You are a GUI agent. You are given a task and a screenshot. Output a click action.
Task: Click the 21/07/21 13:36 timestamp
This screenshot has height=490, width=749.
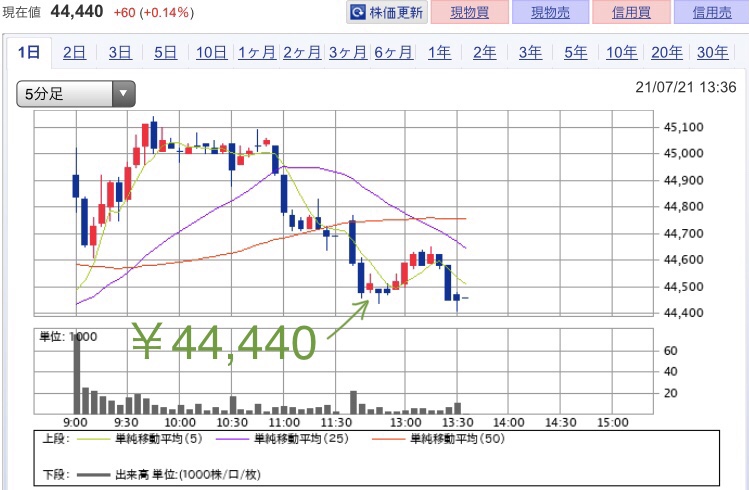[x=685, y=87]
